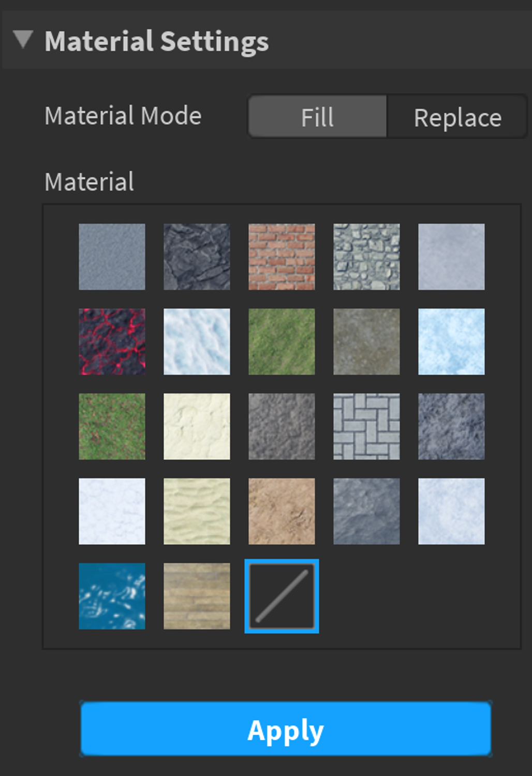
Task: Pick the light gray Concrete material
Action: click(x=451, y=257)
